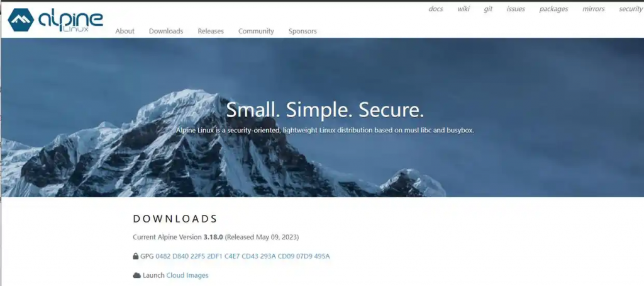This screenshot has height=286, width=644.
Task: Click the lock icon beside GPG
Action: pyautogui.click(x=136, y=256)
